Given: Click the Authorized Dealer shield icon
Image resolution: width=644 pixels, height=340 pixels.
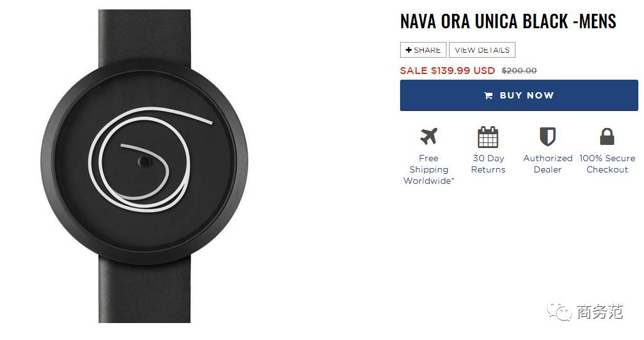Looking at the screenshot, I should 547,137.
